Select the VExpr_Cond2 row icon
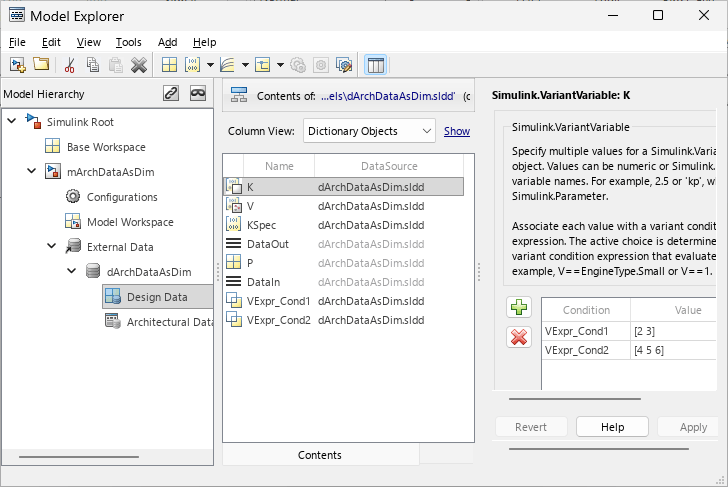The image size is (728, 487). pos(234,319)
